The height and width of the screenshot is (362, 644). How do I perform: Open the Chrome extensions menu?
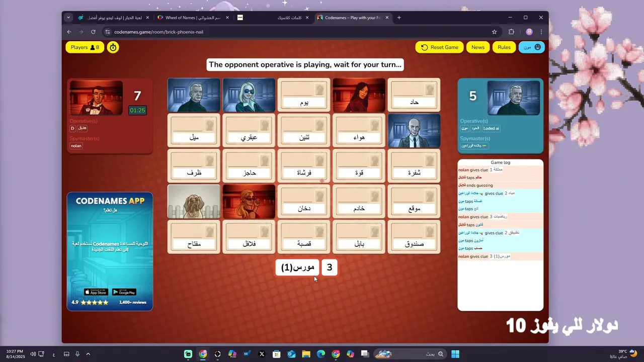pyautogui.click(x=512, y=32)
